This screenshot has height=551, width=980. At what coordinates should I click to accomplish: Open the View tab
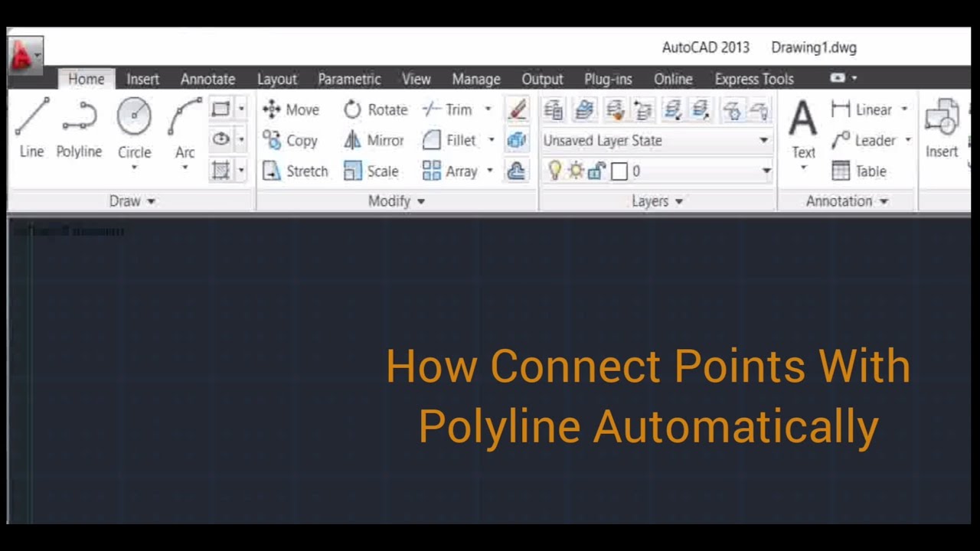pyautogui.click(x=416, y=79)
